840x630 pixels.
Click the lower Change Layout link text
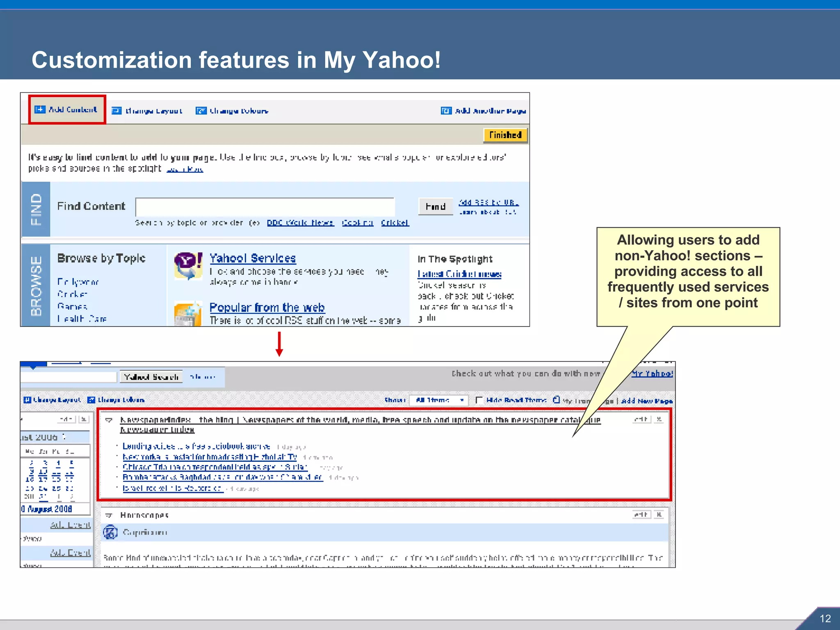tap(57, 400)
